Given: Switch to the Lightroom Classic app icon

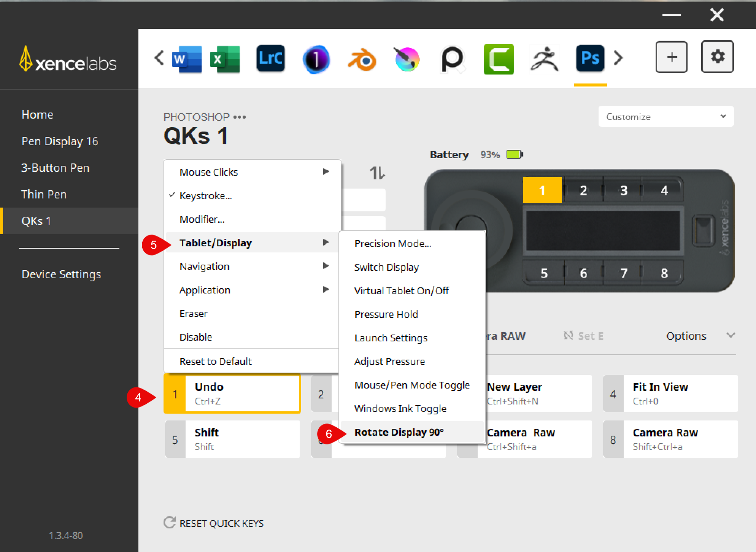Looking at the screenshot, I should (270, 59).
